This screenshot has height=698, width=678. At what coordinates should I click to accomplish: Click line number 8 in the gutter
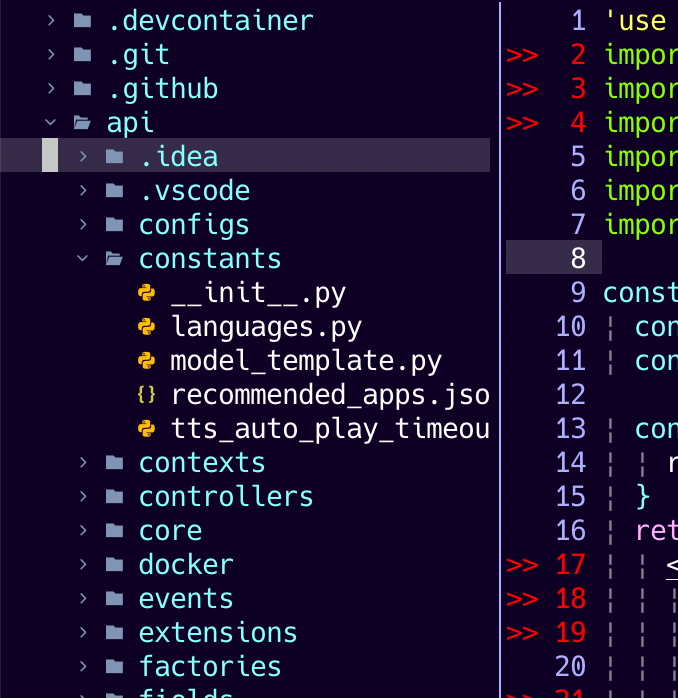pos(577,258)
